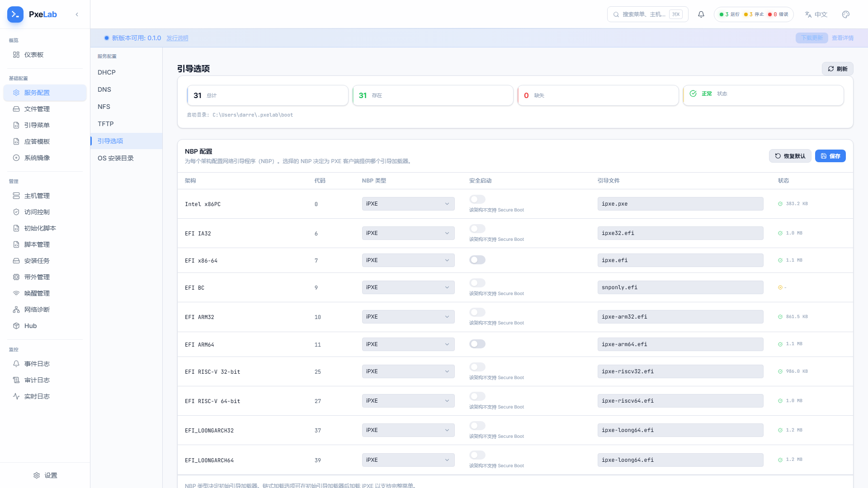Click the service status indicator pill
868x488 pixels.
coord(754,14)
